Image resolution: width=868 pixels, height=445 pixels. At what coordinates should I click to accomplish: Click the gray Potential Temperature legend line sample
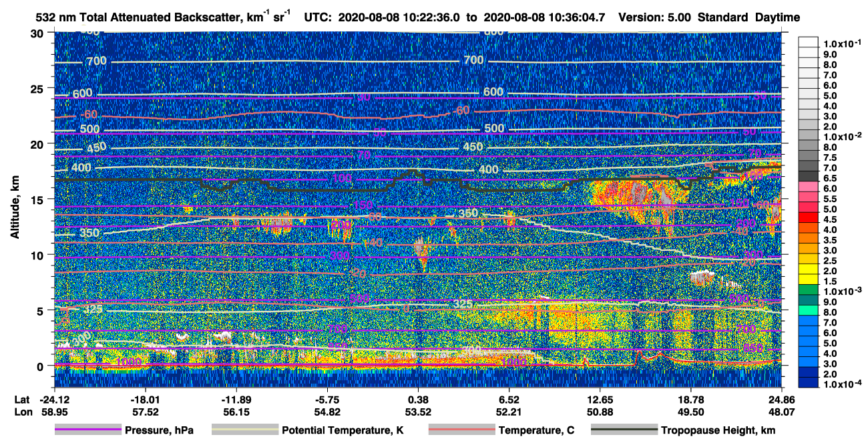tap(244, 430)
